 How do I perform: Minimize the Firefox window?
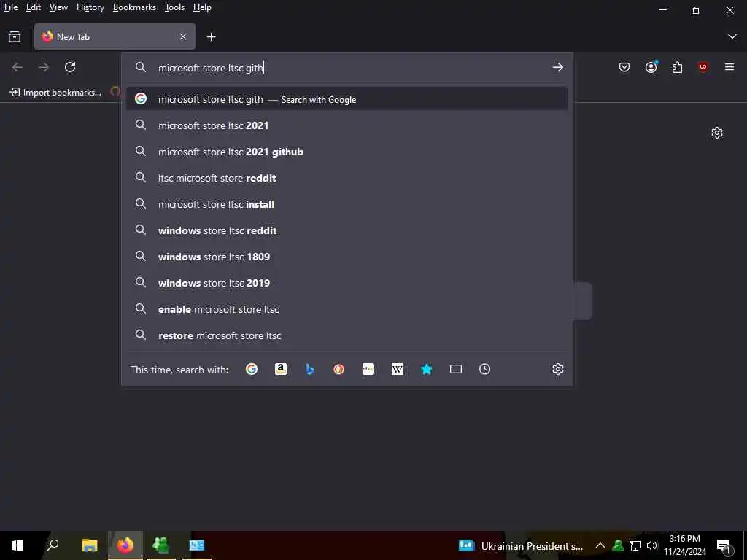663,9
